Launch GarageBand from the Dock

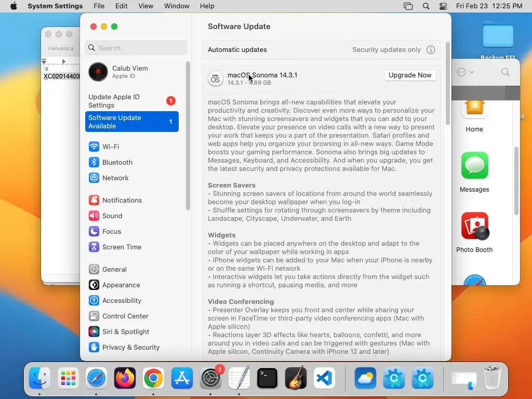point(296,378)
